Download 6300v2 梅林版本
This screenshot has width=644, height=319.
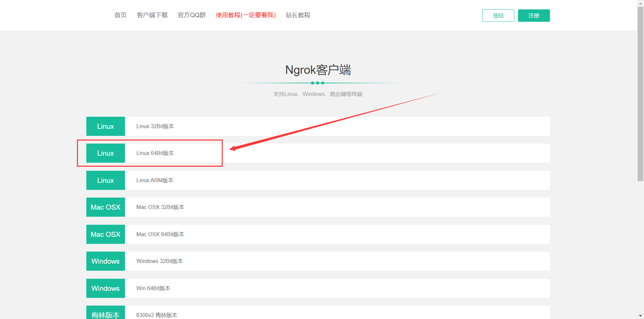click(x=157, y=315)
